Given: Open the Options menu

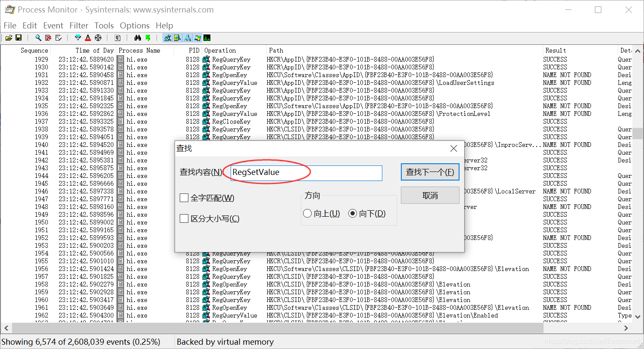Looking at the screenshot, I should pos(134,25).
